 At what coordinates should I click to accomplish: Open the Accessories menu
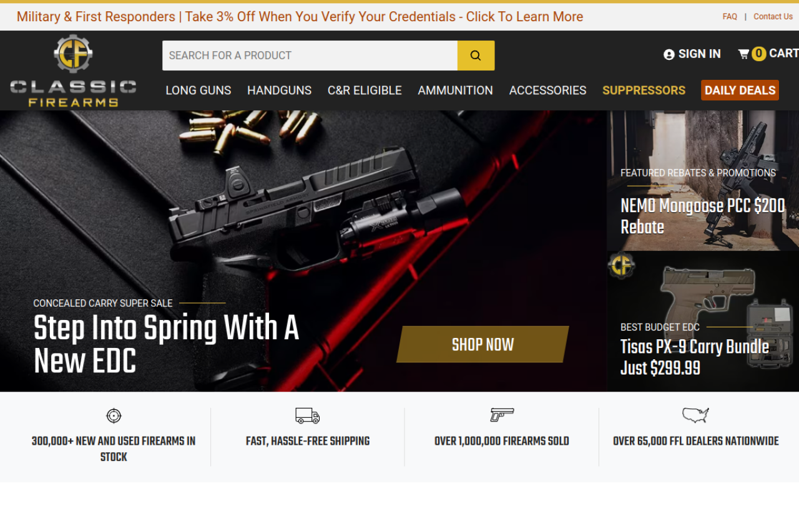tap(547, 90)
